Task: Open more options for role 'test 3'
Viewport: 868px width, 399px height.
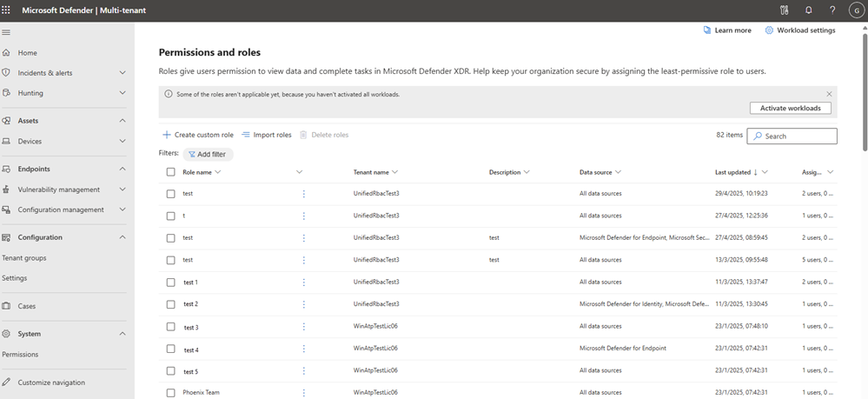Action: [304, 326]
